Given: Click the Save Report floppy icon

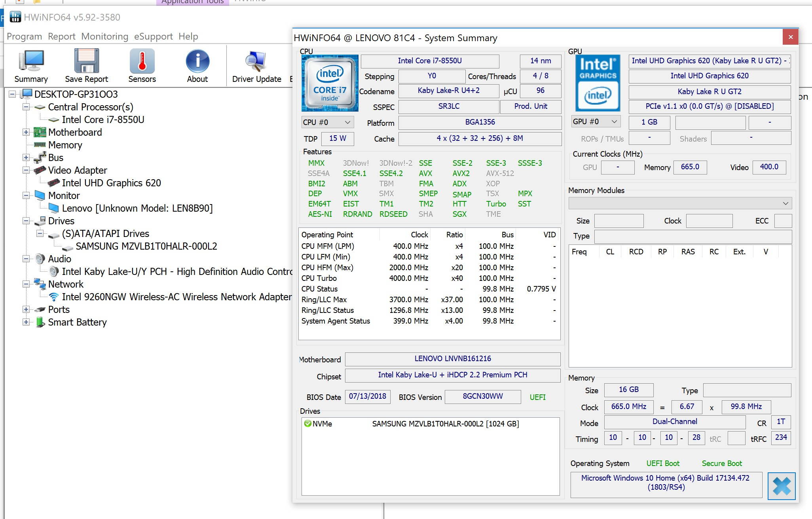Looking at the screenshot, I should 86,61.
